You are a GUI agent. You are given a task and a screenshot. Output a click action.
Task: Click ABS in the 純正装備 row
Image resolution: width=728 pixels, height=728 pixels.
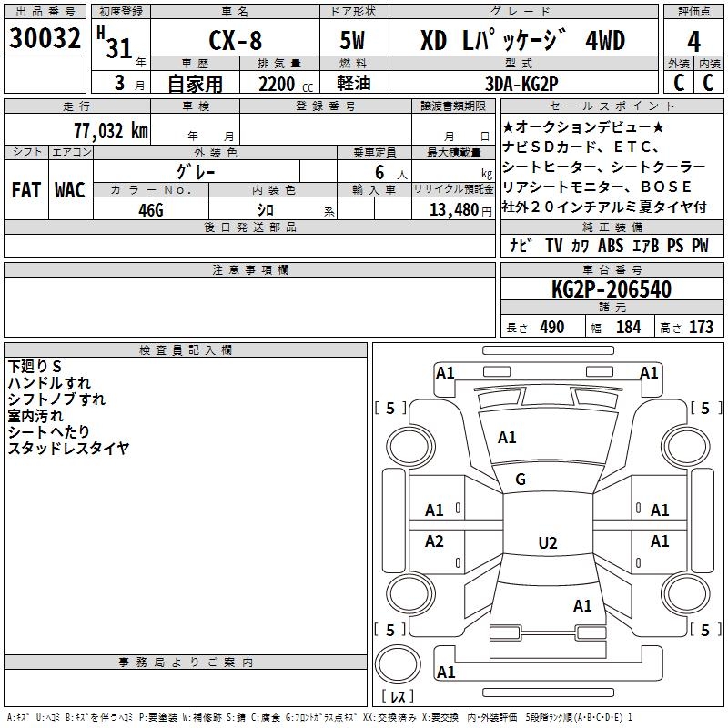(611, 245)
